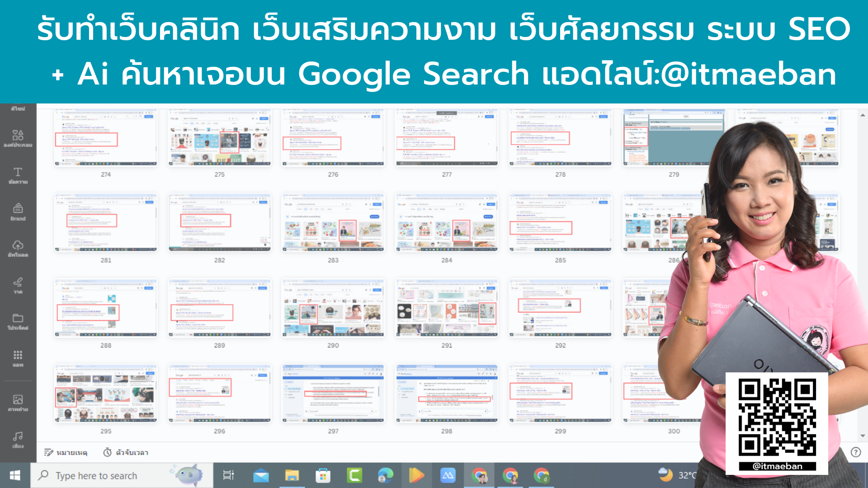The width and height of the screenshot is (868, 488).
Task: Select page thumbnail 289
Action: pos(219,308)
